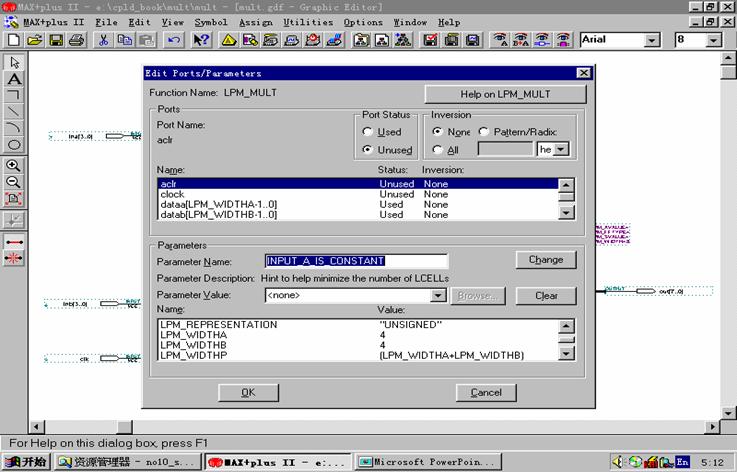Click the Copy toolbar icon
The image size is (737, 472).
tap(125, 40)
